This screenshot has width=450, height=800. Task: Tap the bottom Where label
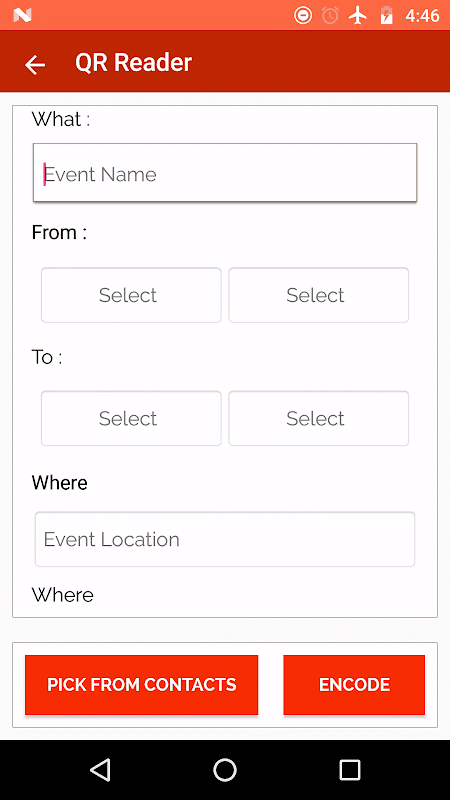pos(63,595)
